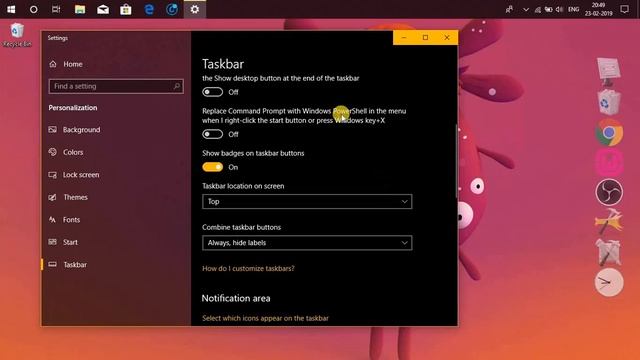
Task: Click the Notification area heading
Action: pyautogui.click(x=236, y=298)
